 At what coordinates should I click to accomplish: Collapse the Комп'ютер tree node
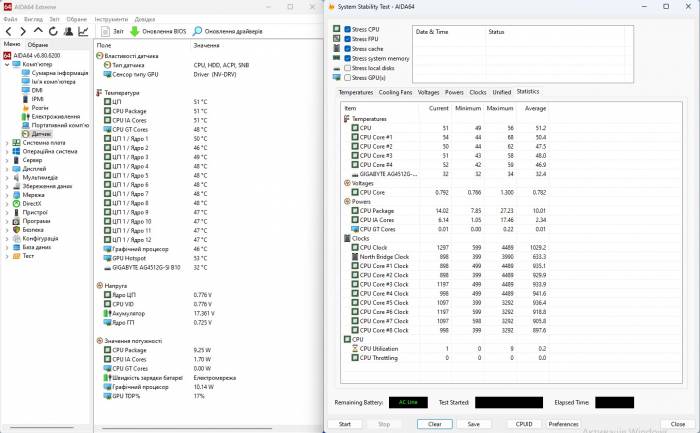7,64
